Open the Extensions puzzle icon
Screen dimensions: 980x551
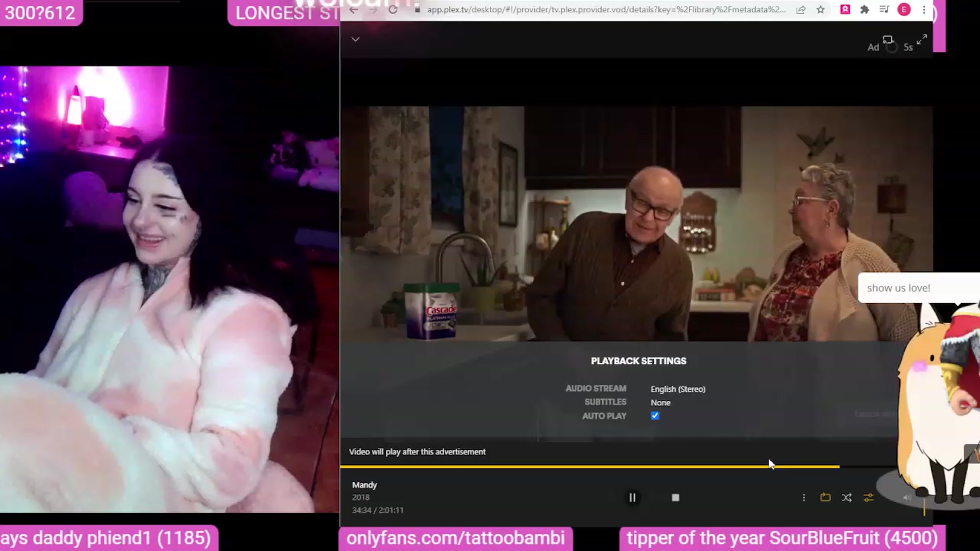pyautogui.click(x=865, y=10)
